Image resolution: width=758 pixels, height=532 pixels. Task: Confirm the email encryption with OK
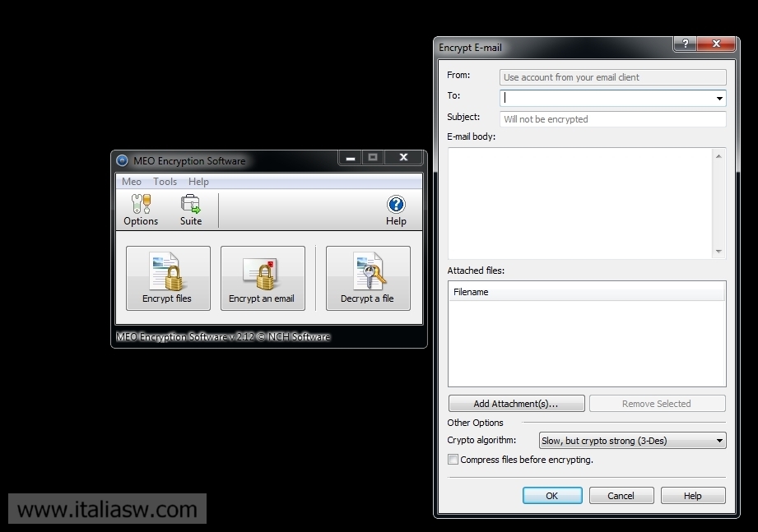[x=551, y=495]
